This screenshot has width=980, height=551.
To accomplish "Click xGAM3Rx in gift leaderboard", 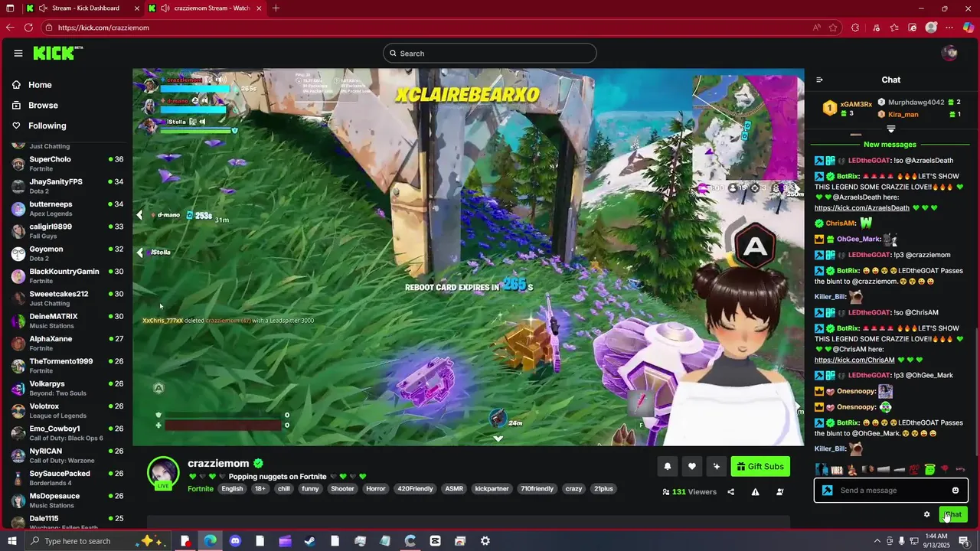I will pos(856,104).
